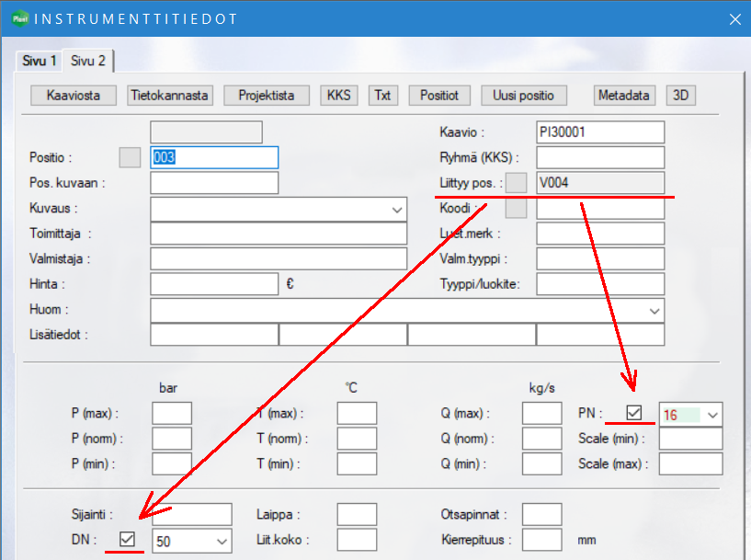Viewport: 751px width, 560px height.
Task: Open the PN value dropdown showing 16
Action: [712, 415]
